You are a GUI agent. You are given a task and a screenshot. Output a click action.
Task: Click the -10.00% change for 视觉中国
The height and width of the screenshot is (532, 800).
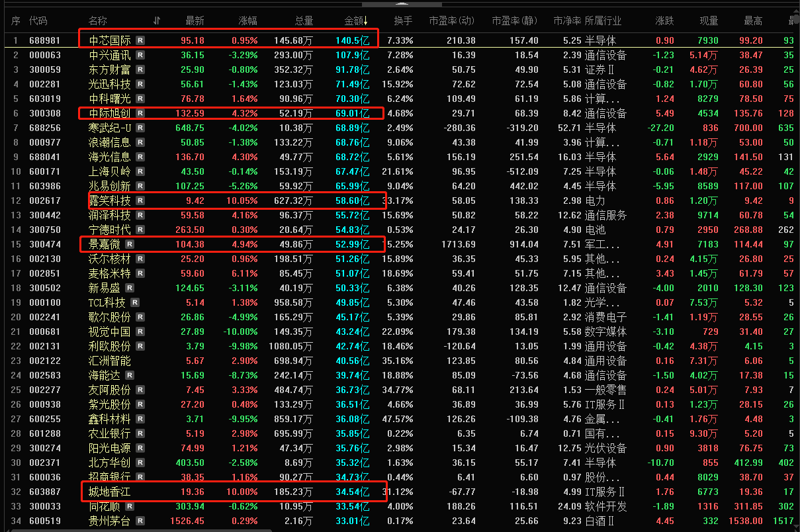[240, 332]
